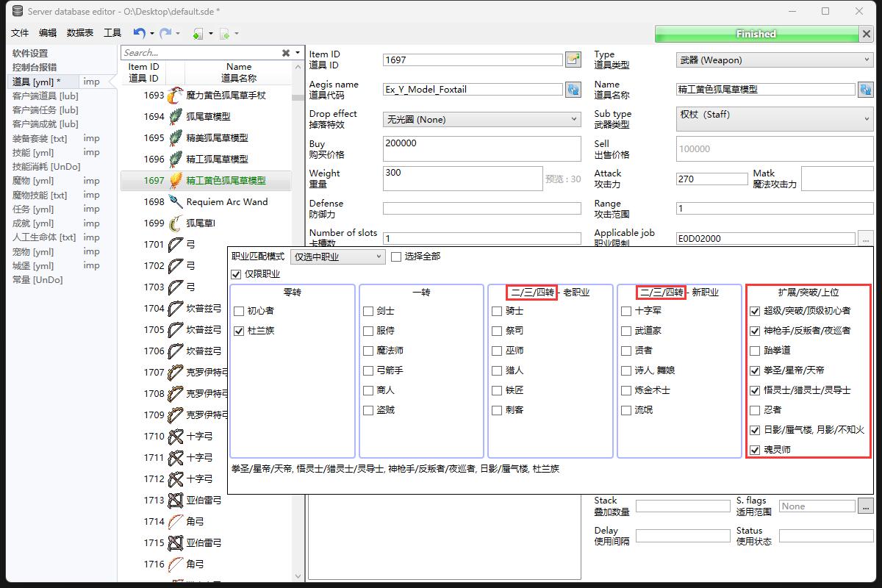The height and width of the screenshot is (588, 882).
Task: Enable the 选择全部 checkbox
Action: (x=397, y=257)
